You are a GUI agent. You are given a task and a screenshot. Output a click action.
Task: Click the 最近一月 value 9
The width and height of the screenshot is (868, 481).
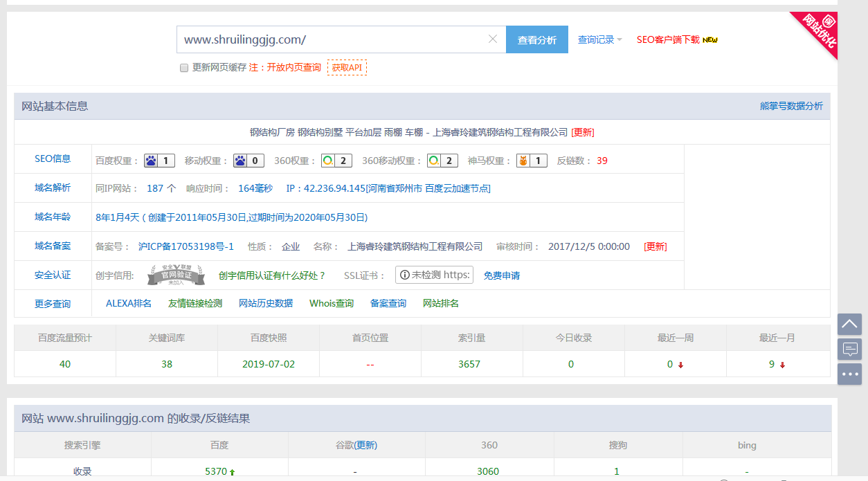coord(772,364)
